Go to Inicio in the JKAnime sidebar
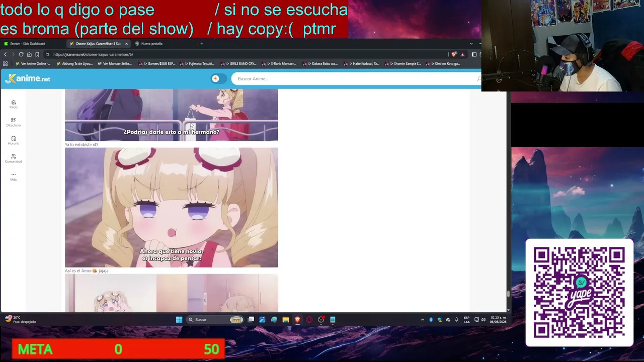This screenshot has height=362, width=644. pos(14,104)
